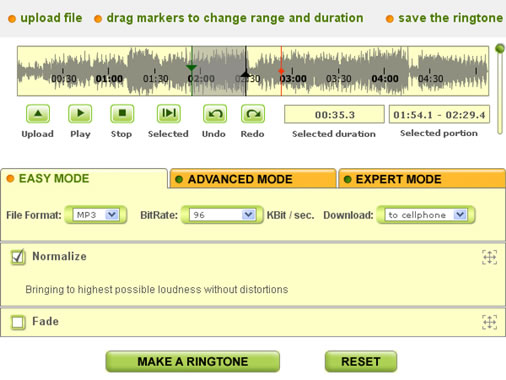
Task: Switch to the EASY MODE tab
Action: coord(84,179)
